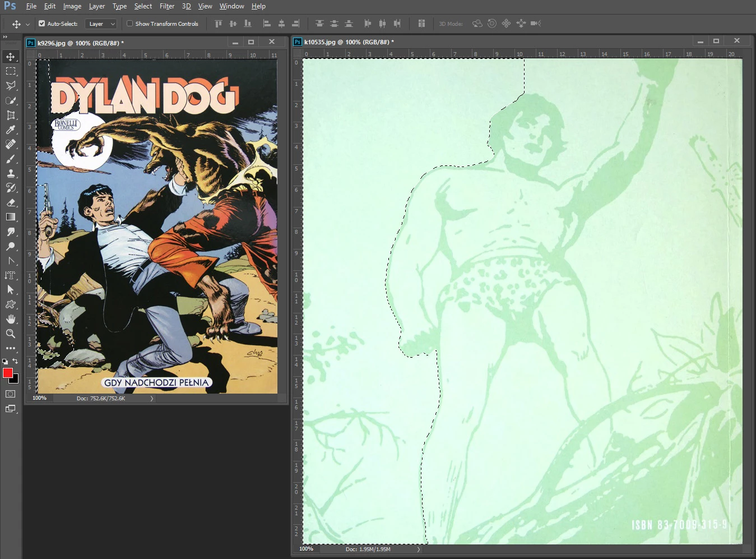This screenshot has height=559, width=756.
Task: Select the Rectangular Marquee tool
Action: pos(11,71)
